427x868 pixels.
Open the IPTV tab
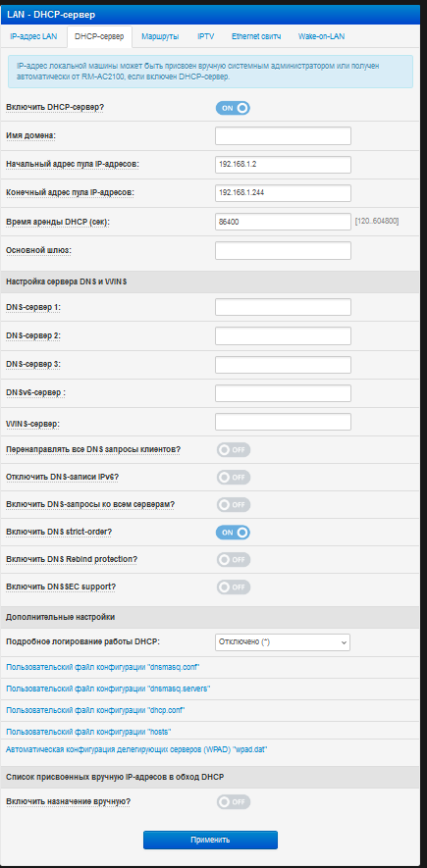(x=205, y=37)
